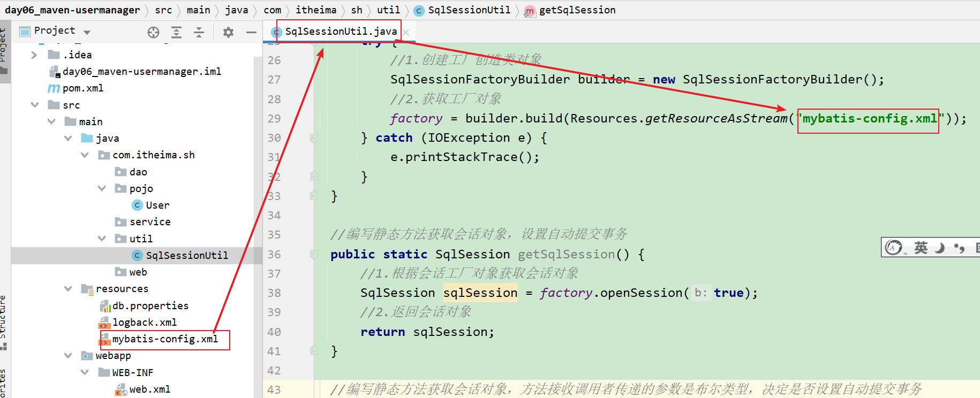Open the Project view dropdown arrow
This screenshot has height=398, width=980.
(87, 32)
